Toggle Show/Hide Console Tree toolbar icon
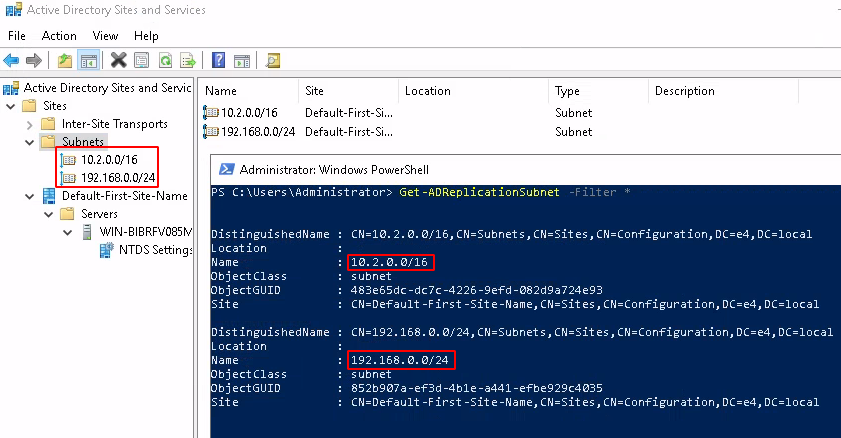This screenshot has width=841, height=438. 88,61
